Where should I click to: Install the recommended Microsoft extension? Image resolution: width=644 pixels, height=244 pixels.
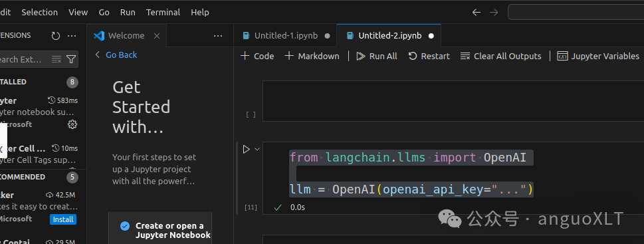pyautogui.click(x=63, y=220)
